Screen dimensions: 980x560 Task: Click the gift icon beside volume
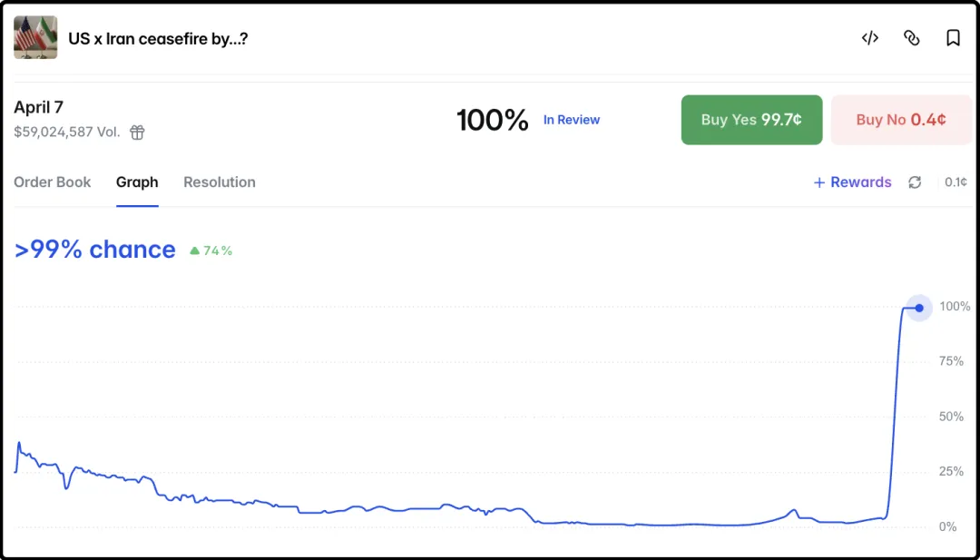pyautogui.click(x=137, y=133)
